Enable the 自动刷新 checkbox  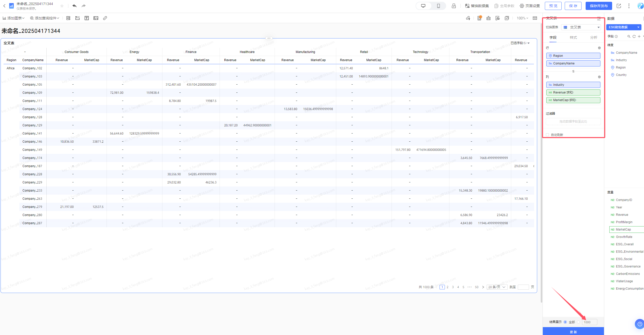[547, 135]
